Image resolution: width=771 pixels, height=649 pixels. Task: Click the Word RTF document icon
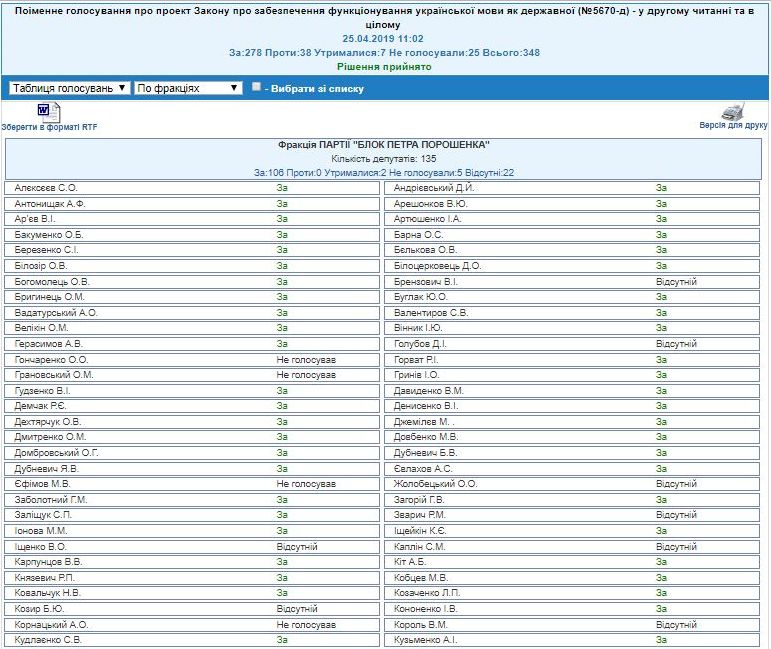[49, 113]
